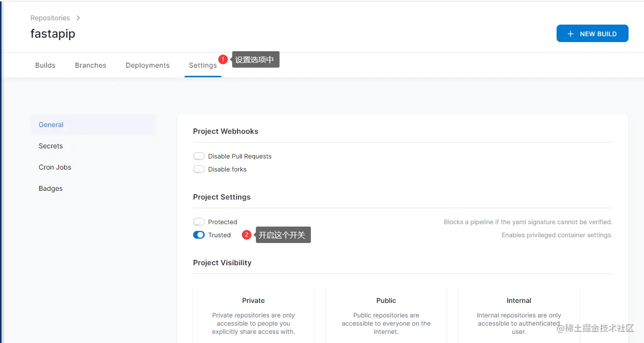Choose Public project visibility card
The width and height of the screenshot is (644, 343).
pyautogui.click(x=386, y=314)
